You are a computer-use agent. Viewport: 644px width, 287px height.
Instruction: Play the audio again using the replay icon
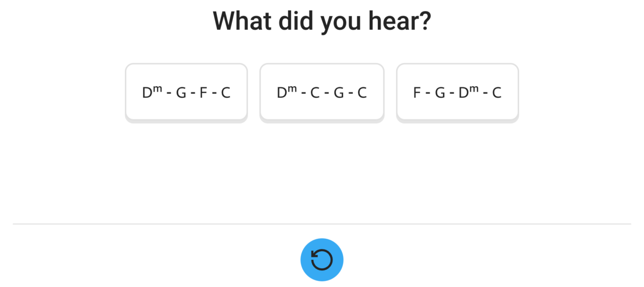(322, 260)
